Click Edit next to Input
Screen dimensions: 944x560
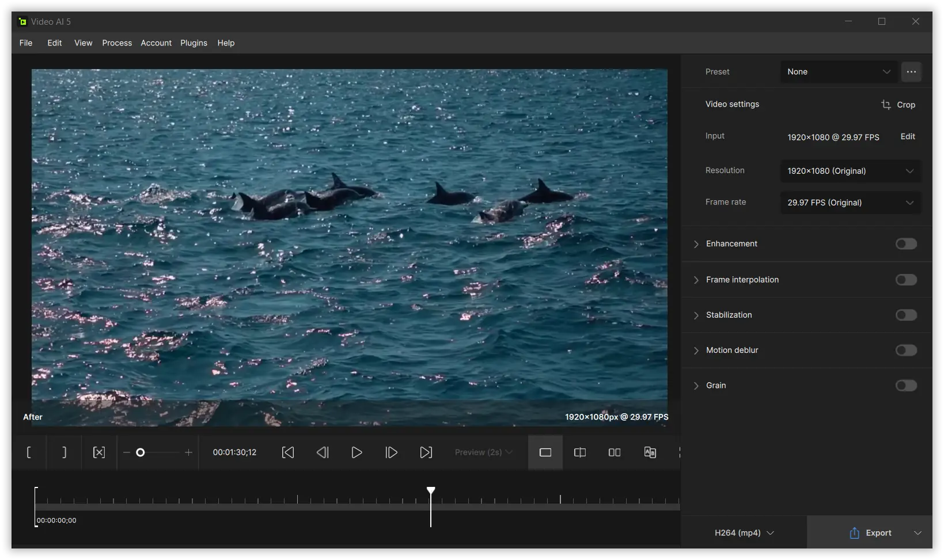pos(908,136)
